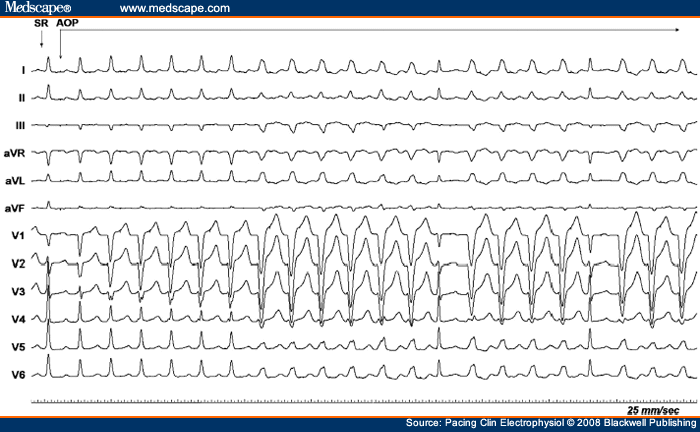Select the lead I label

click(x=22, y=71)
